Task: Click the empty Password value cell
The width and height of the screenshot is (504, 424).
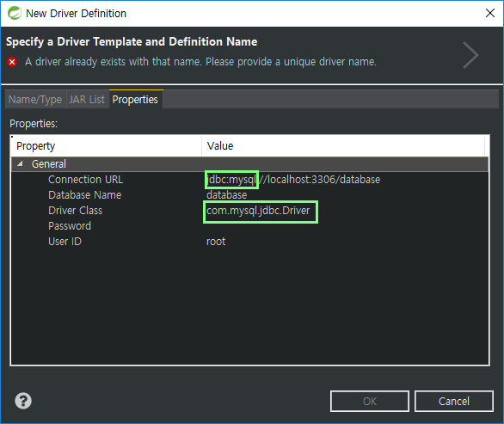Action: (346, 226)
